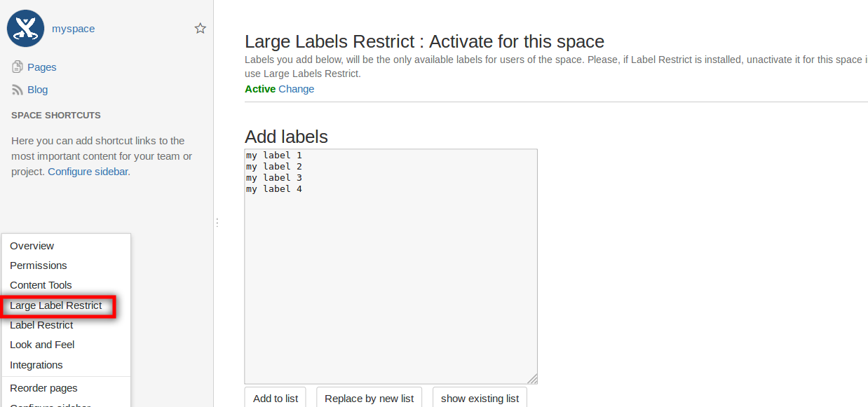Viewport: 868px width, 407px height.
Task: Click the sidebar resize handle dots
Action: [x=217, y=222]
